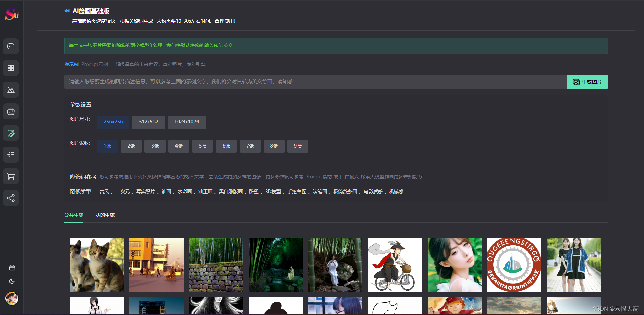The width and height of the screenshot is (644, 315).
Task: Add the 炭笔画 style modifier
Action: point(320,192)
